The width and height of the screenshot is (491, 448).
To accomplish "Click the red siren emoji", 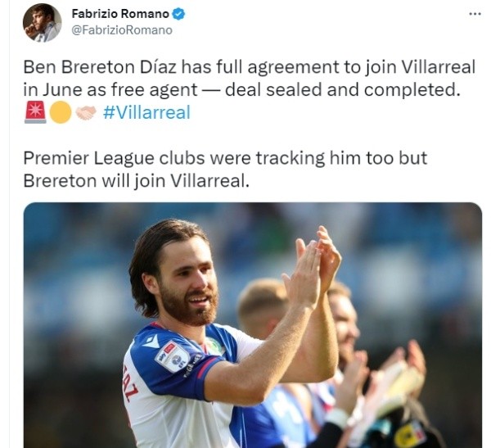I will tap(35, 112).
